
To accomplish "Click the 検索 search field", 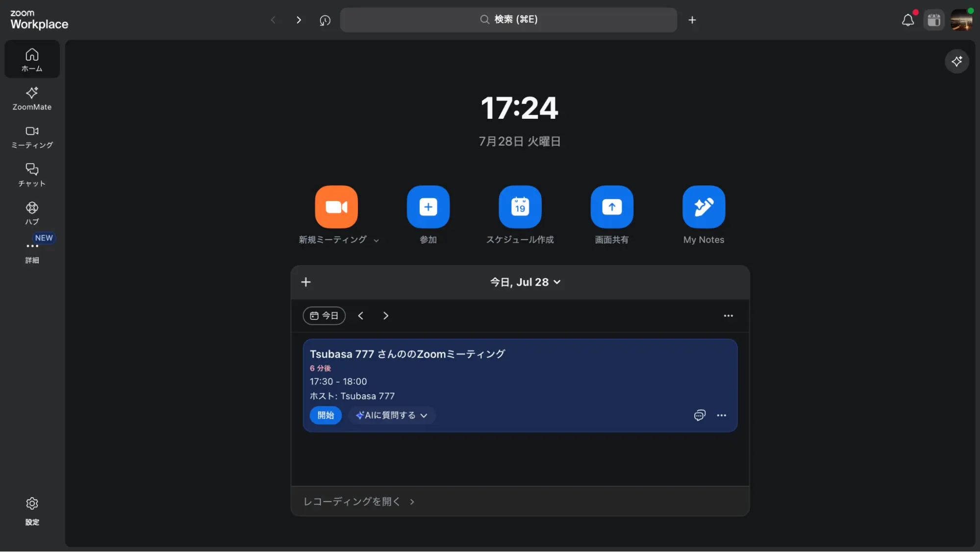I will [x=508, y=20].
